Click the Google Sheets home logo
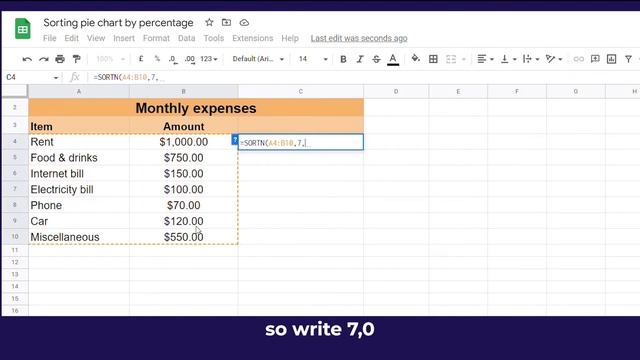640x360 pixels. click(23, 29)
